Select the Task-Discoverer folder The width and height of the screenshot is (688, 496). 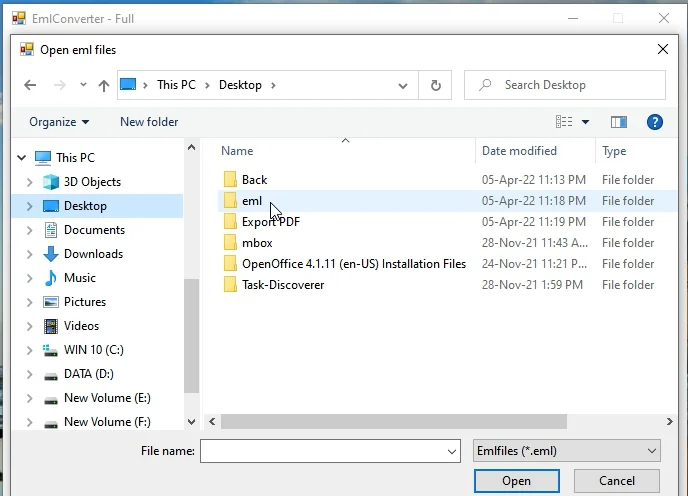[283, 285]
